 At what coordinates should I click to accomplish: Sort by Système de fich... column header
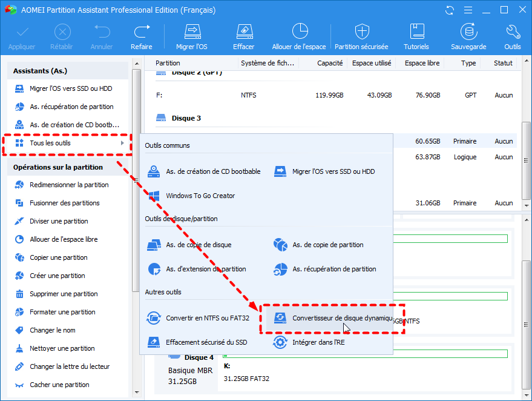(x=268, y=63)
